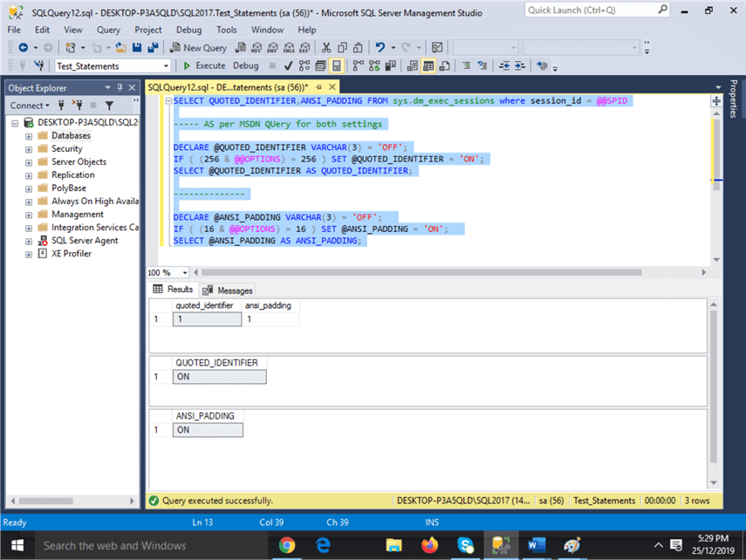Click the Undo icon
The width and height of the screenshot is (746, 560).
pos(380,48)
